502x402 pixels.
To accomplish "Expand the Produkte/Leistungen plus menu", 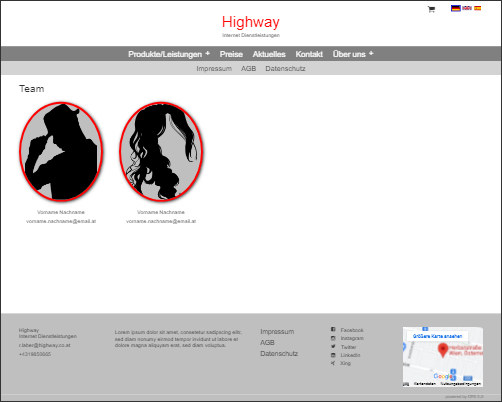I will tap(207, 53).
